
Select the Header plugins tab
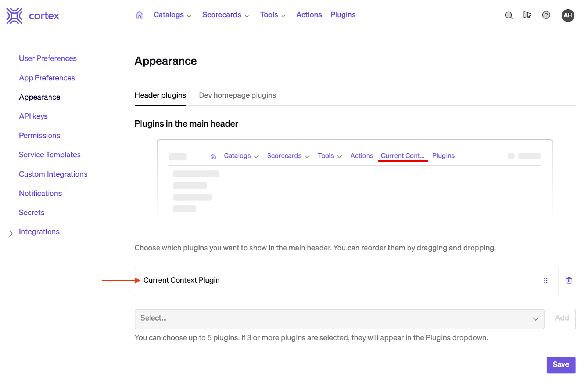pyautogui.click(x=160, y=95)
